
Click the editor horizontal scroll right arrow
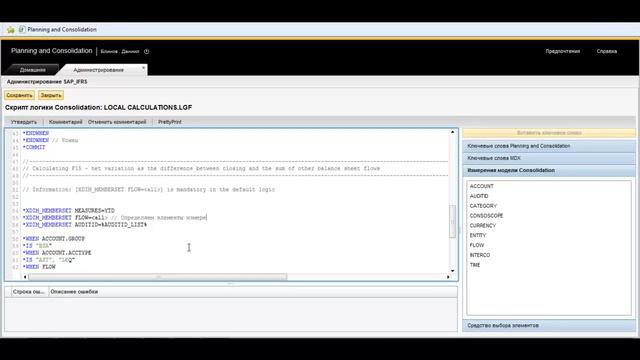point(448,277)
